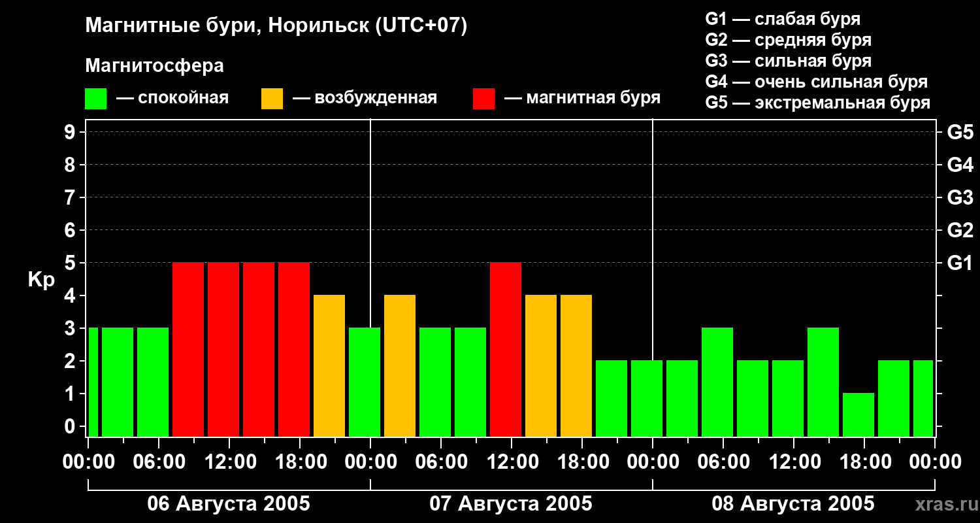The image size is (980, 523).
Task: Click the 'Kp' axis label
Action: 41,279
